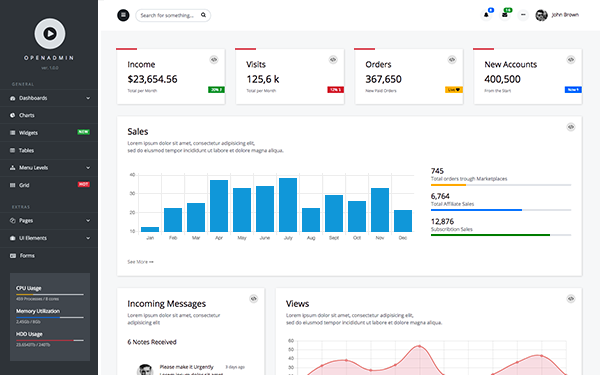The height and width of the screenshot is (375, 600).
Task: Expand the UI Elements chevron
Action: (x=88, y=238)
